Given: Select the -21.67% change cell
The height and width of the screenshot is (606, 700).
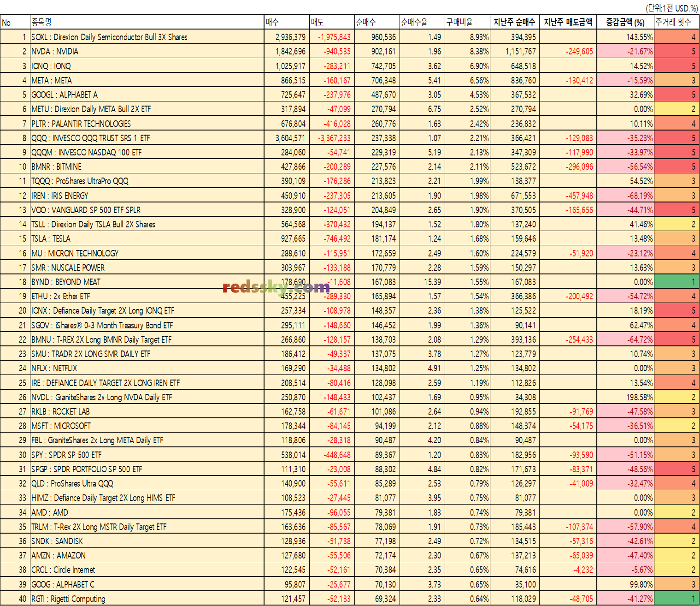Looking at the screenshot, I should [x=625, y=51].
